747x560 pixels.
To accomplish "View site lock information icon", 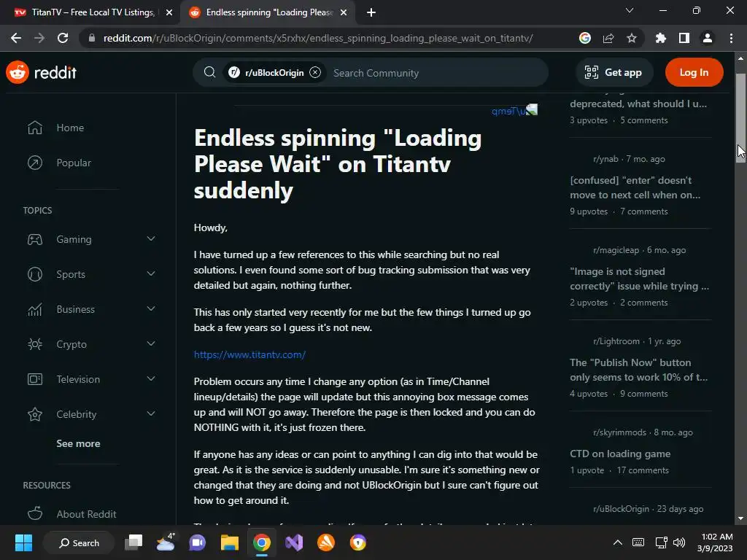I will pos(92,38).
